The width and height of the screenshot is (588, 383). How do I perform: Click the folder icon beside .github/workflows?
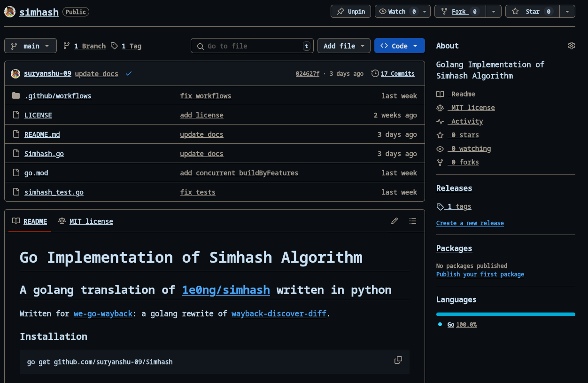[x=16, y=96]
